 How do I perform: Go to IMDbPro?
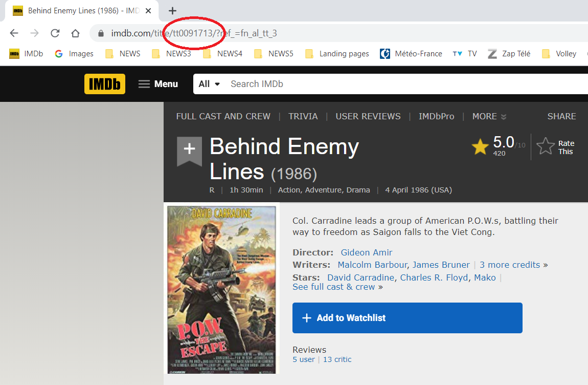[x=437, y=116]
